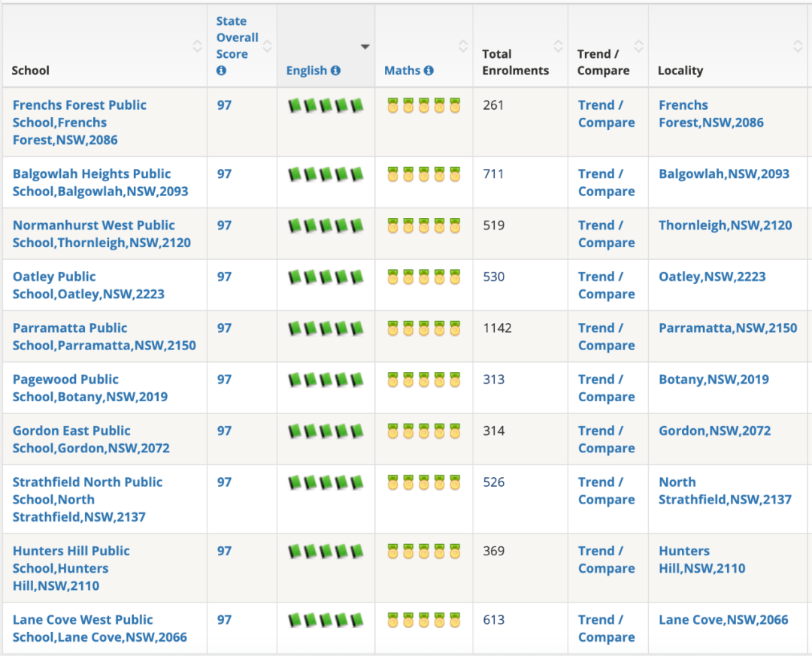
Task: Open Strathfield North Public School link
Action: pos(87,499)
